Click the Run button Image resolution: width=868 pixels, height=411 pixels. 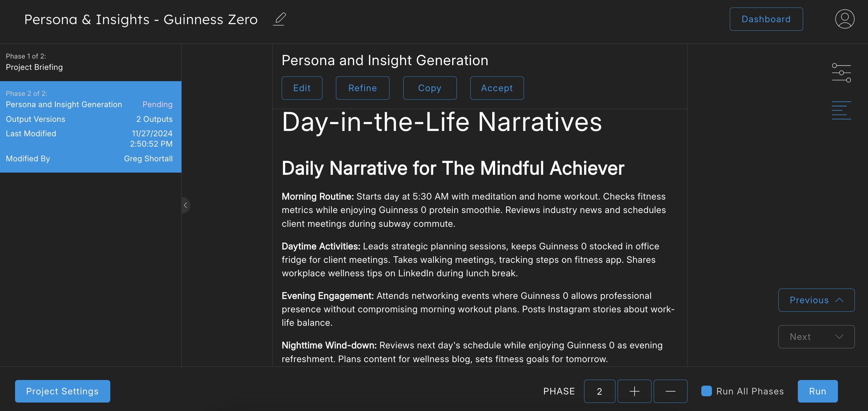[x=817, y=391]
